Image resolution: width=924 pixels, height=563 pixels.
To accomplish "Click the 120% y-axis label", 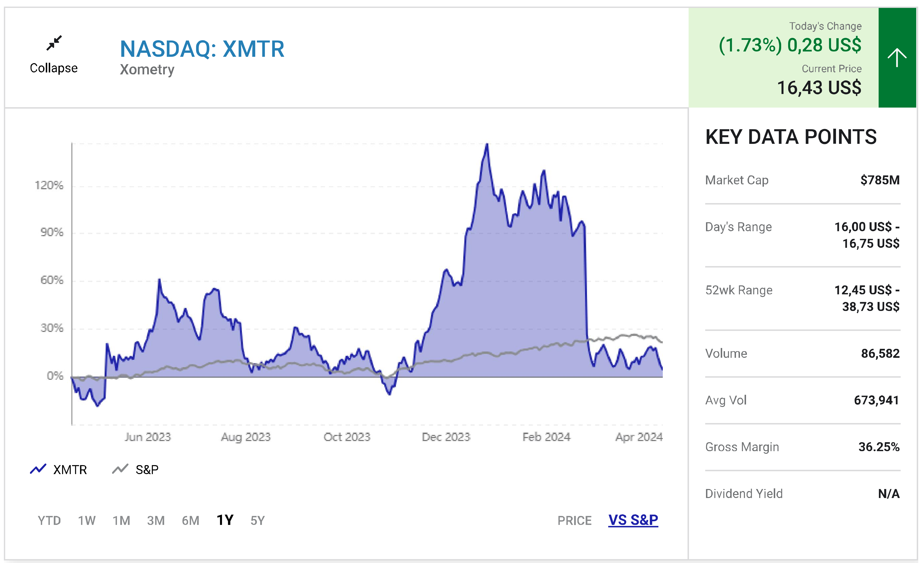I will coord(49,185).
